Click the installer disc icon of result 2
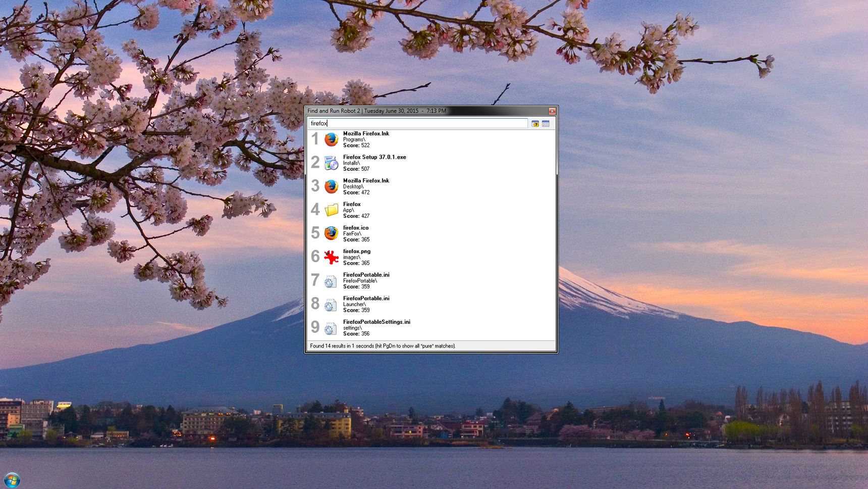 pos(331,163)
